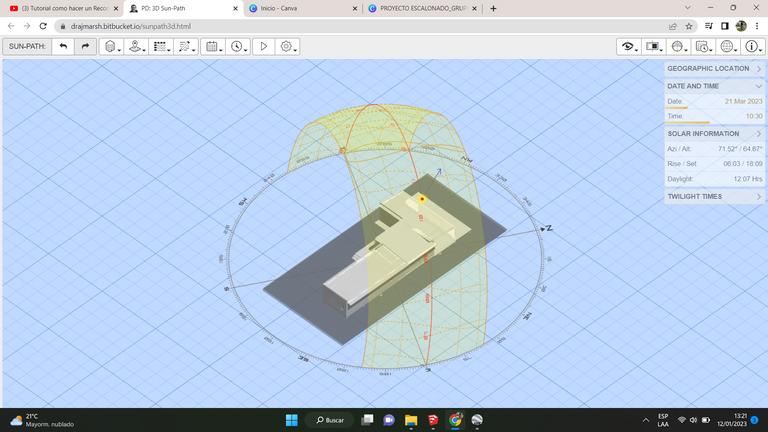Image resolution: width=768 pixels, height=432 pixels.
Task: Open the globe map projection menu
Action: pyautogui.click(x=729, y=46)
